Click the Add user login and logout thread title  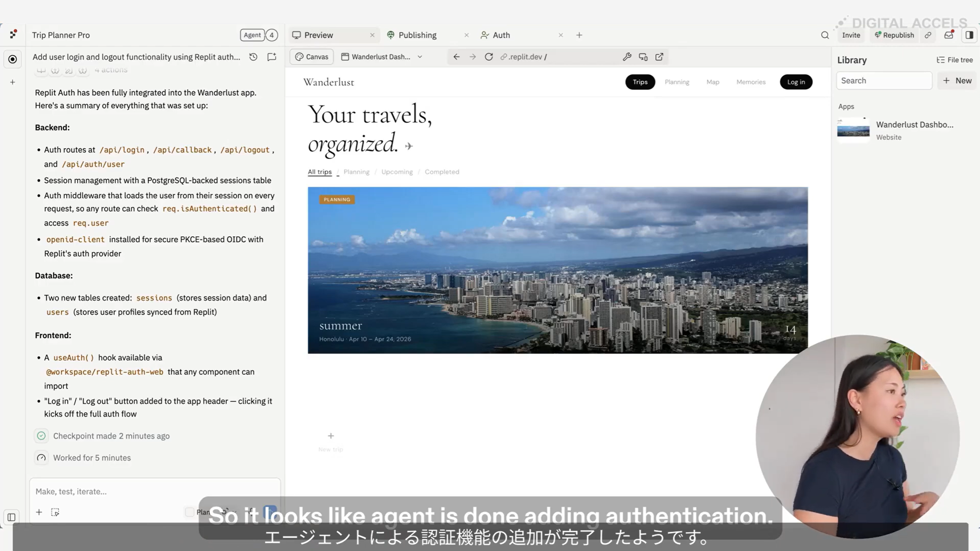136,57
